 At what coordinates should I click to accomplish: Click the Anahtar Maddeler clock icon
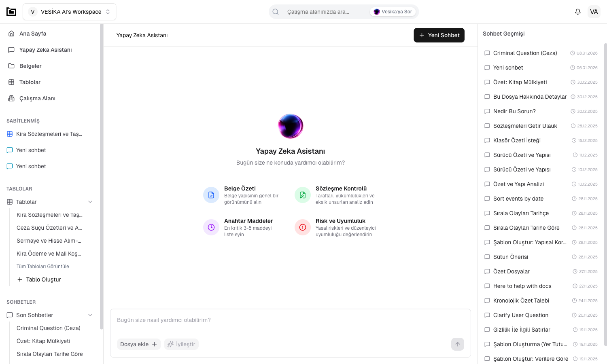[211, 227]
